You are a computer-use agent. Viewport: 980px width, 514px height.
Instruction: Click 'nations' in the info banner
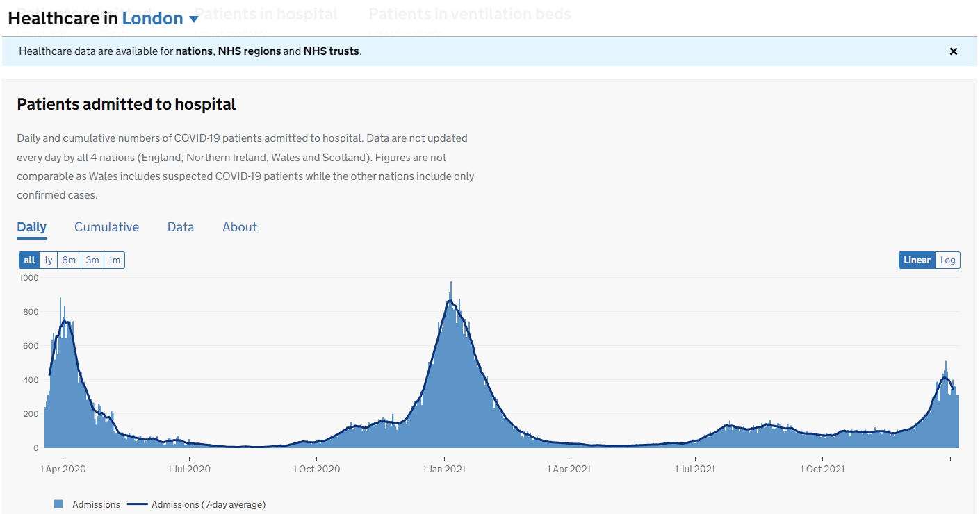(x=194, y=51)
